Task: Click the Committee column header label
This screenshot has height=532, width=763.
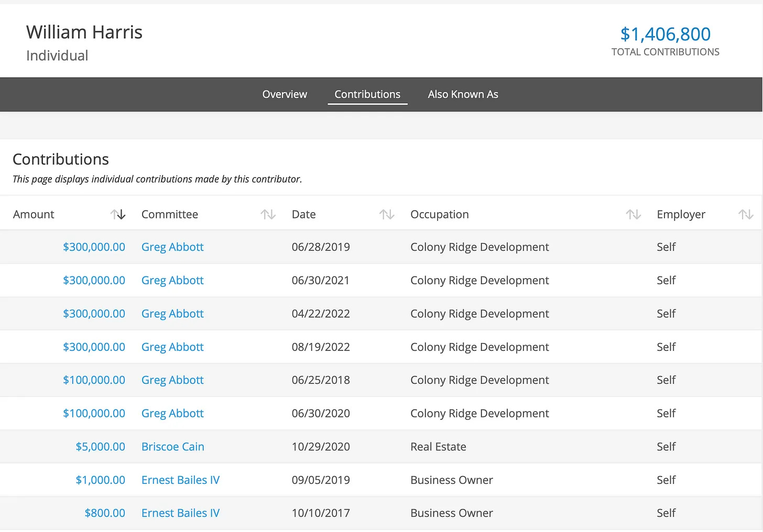Action: [x=170, y=214]
